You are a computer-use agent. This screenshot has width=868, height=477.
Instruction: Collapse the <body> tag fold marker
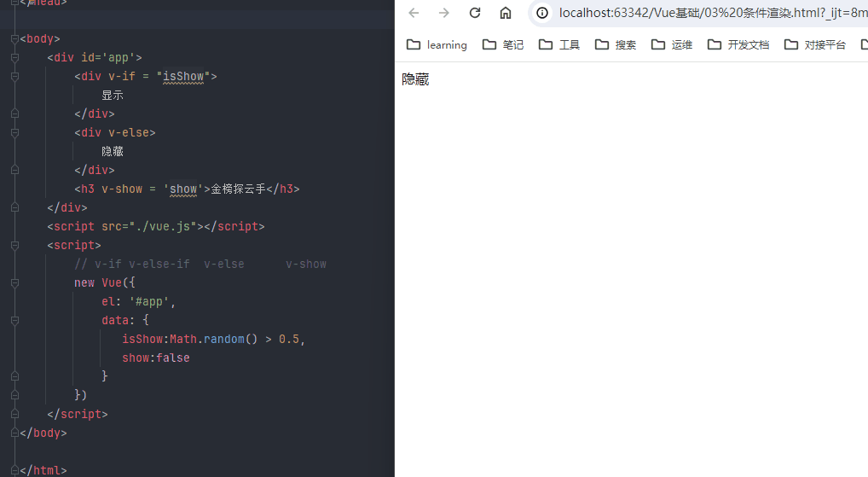tap(15, 38)
